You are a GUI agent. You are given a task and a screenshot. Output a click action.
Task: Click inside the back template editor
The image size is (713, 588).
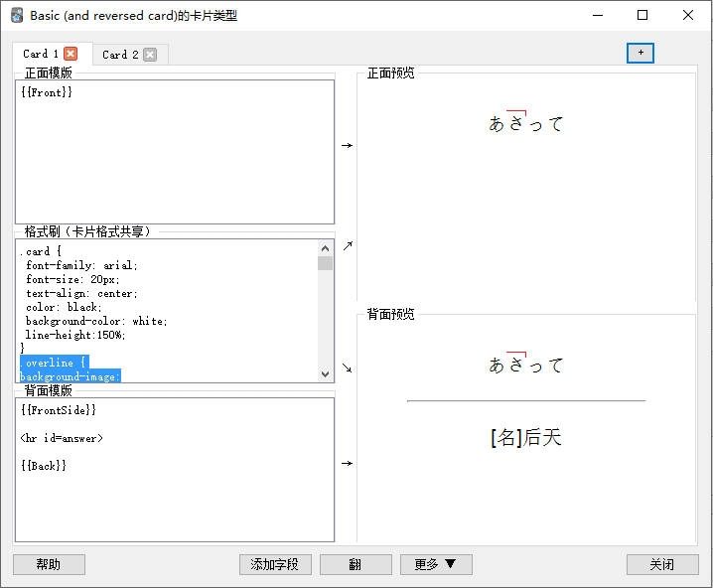175,470
